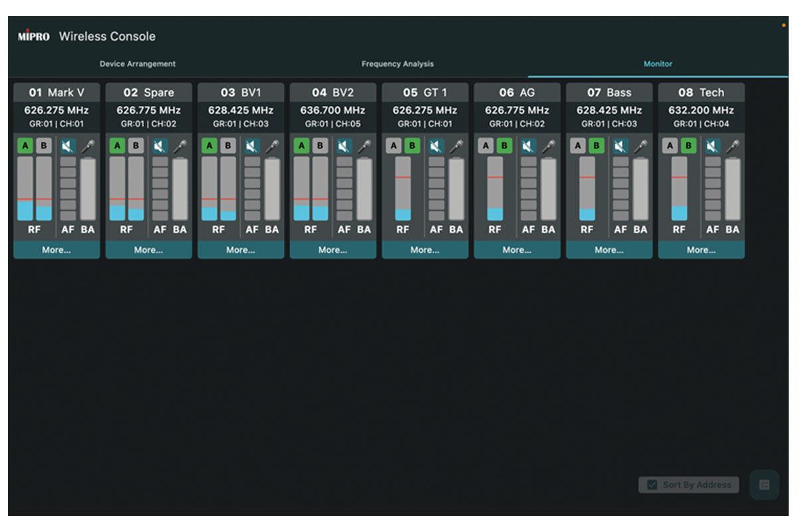
Task: Click the mute speaker icon on AG
Action: pos(528,146)
